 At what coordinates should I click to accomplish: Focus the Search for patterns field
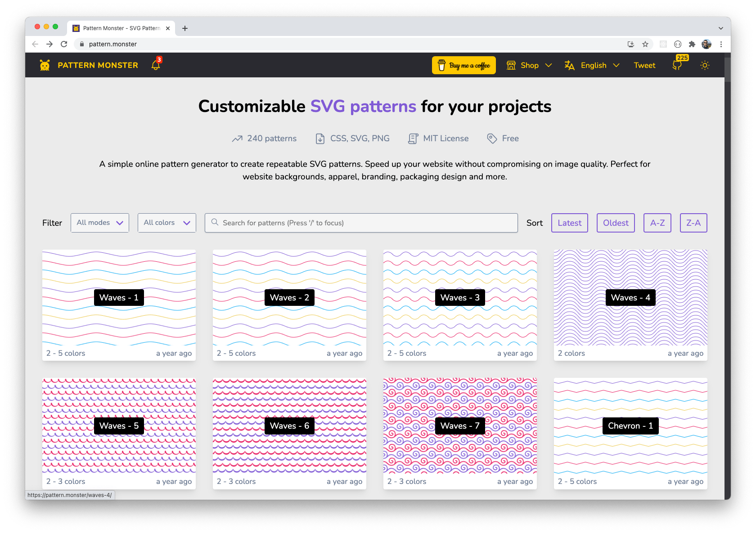361,223
